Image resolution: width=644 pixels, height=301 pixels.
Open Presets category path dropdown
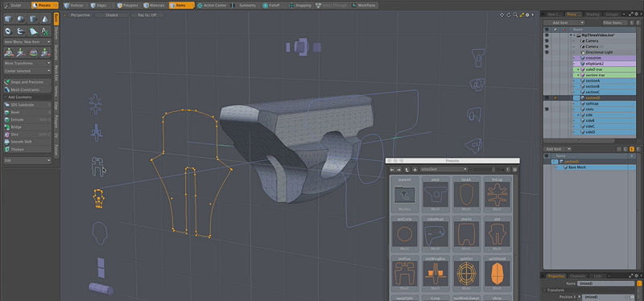point(444,170)
